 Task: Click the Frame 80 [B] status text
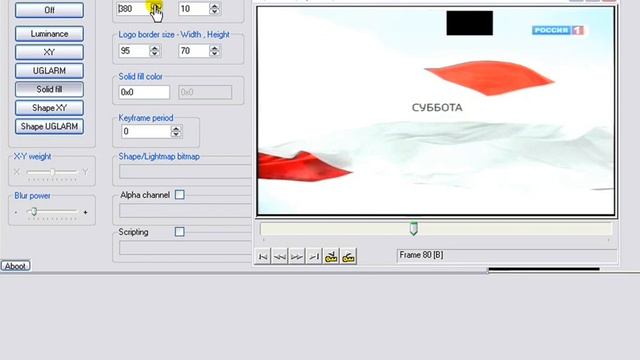[421, 255]
